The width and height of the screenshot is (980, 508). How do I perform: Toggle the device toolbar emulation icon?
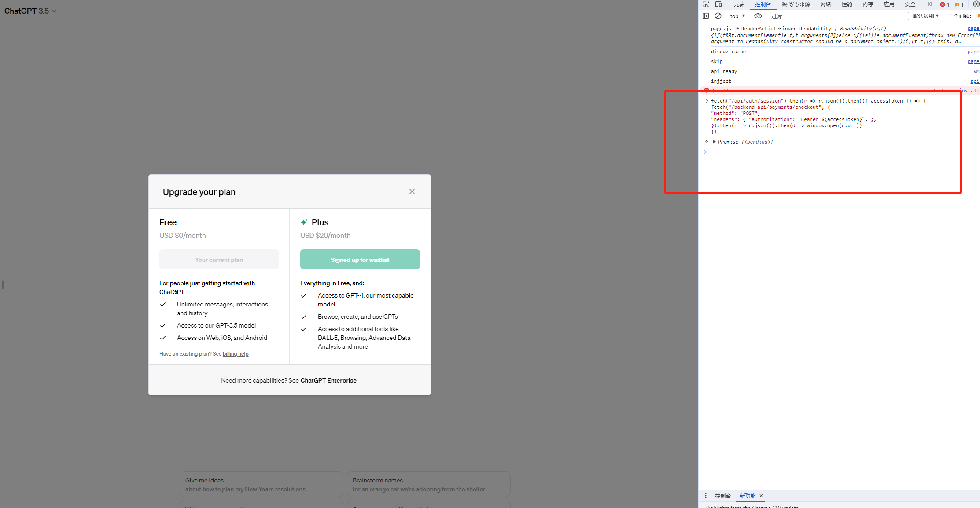[x=718, y=4]
